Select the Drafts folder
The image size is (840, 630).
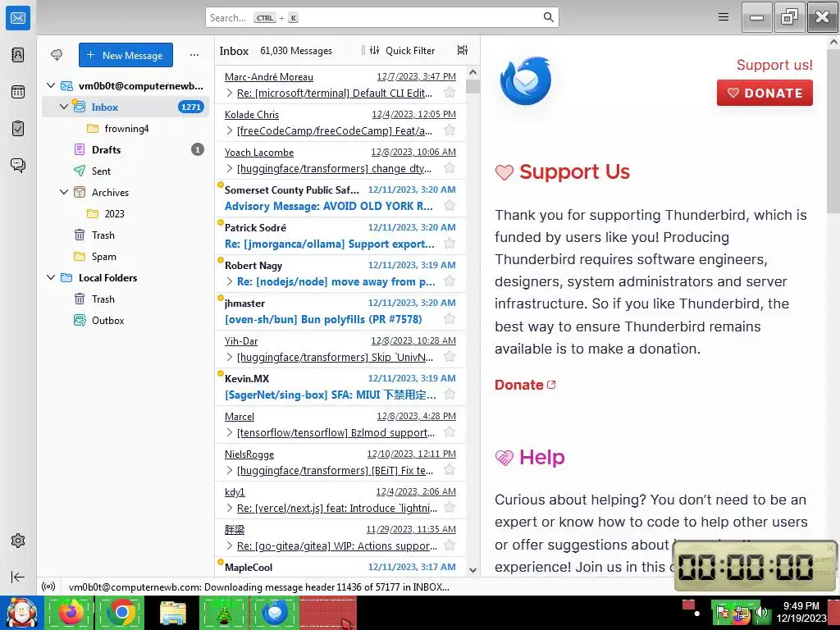click(126, 149)
